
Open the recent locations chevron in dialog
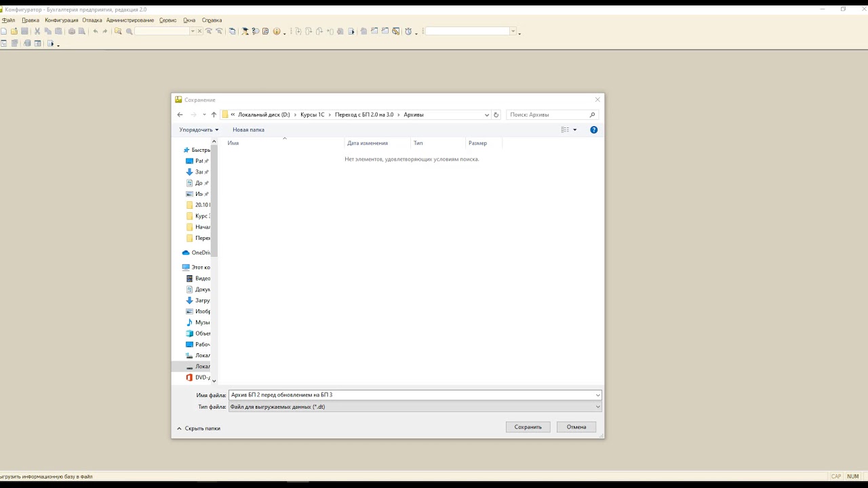point(204,115)
